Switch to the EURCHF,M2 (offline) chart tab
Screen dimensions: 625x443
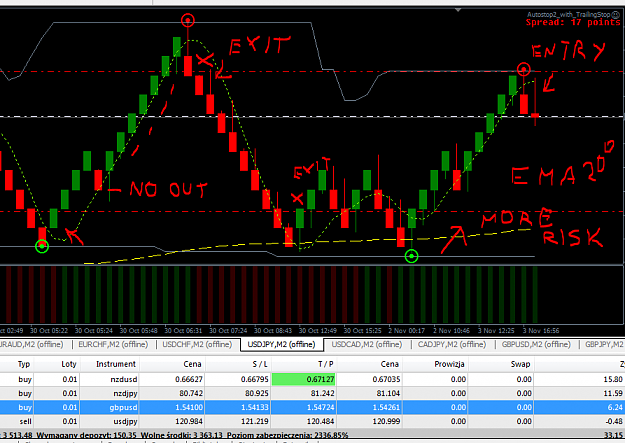(113, 345)
